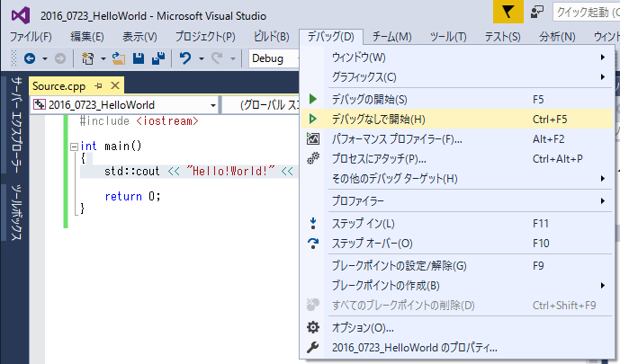Open オプション(O) menu item

tap(457, 327)
